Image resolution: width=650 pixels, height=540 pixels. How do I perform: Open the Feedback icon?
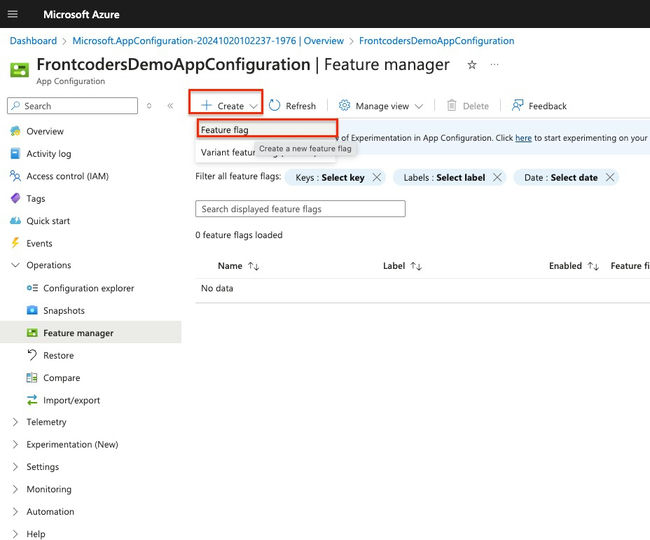coord(518,105)
